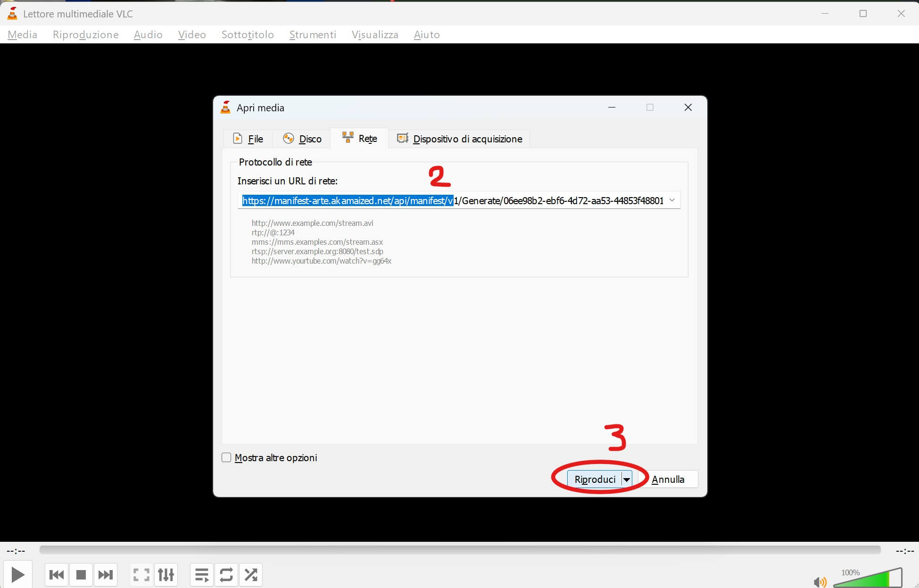The width and height of the screenshot is (919, 588).
Task: Expand the network URL history dropdown
Action: [672, 200]
